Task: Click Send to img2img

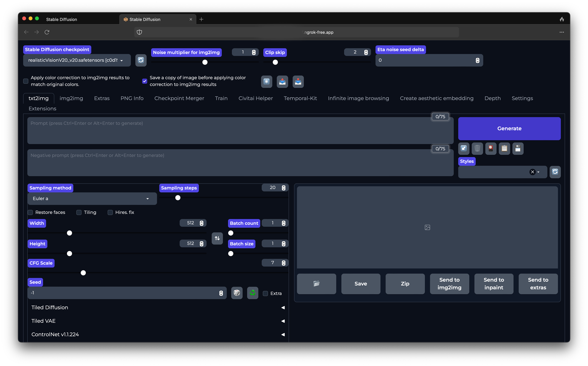Action: pos(449,284)
